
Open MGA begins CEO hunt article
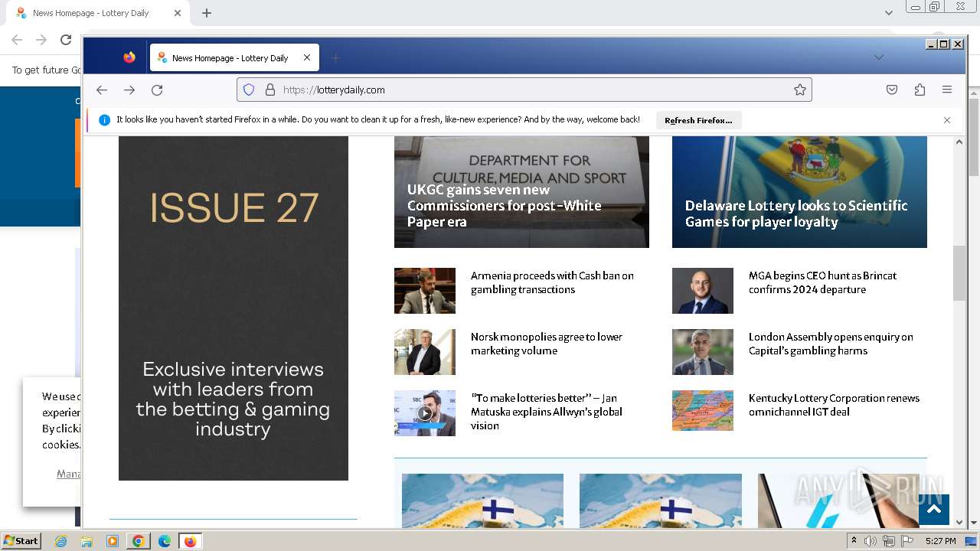tap(822, 282)
